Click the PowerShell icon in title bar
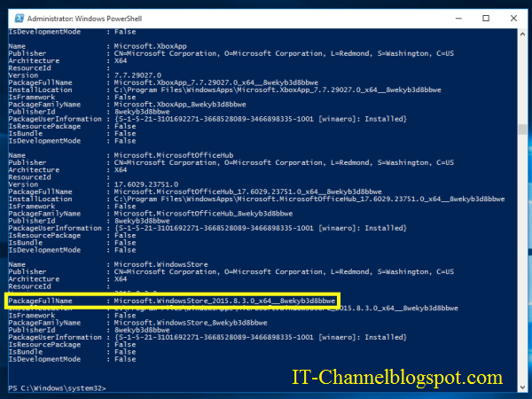The image size is (532, 399). [x=20, y=19]
